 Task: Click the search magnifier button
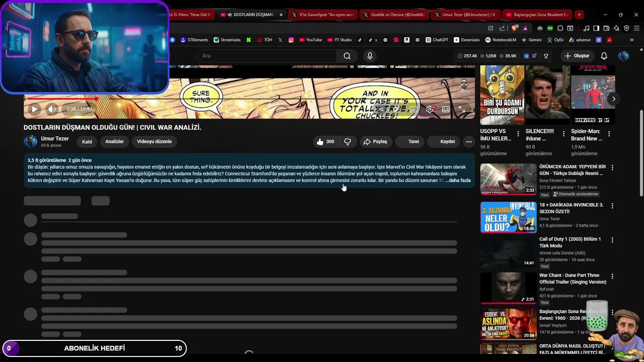pos(347,56)
